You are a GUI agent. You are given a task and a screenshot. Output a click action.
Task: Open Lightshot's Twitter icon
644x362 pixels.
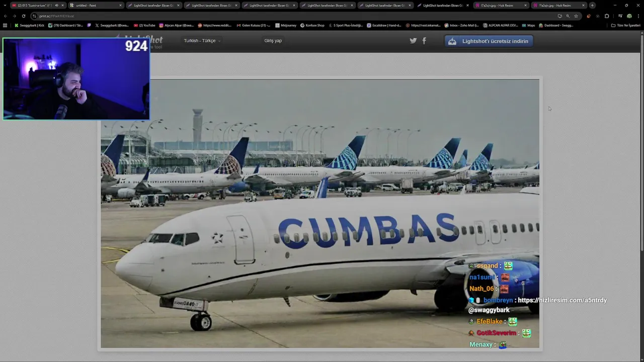[413, 41]
